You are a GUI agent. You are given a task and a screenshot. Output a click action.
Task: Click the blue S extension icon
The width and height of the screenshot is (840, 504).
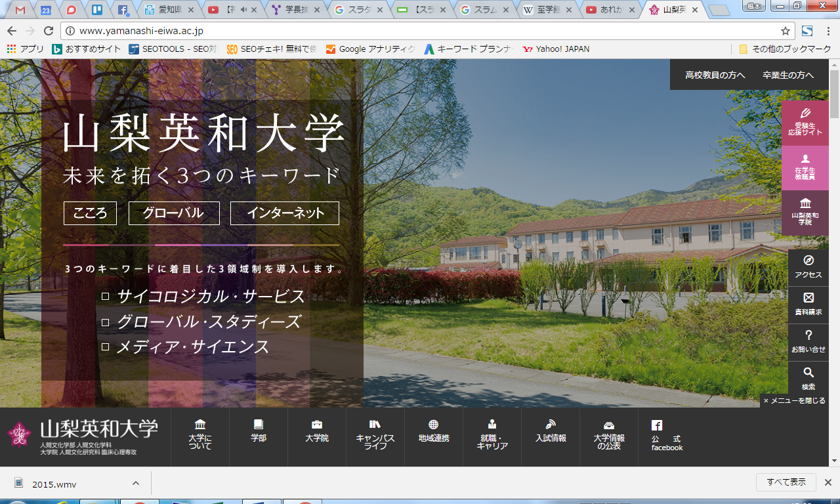click(807, 31)
